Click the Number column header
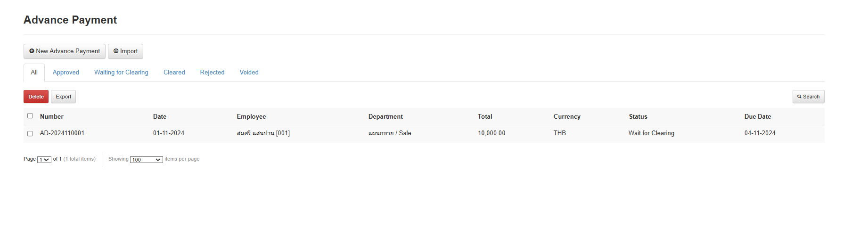 click(x=52, y=117)
